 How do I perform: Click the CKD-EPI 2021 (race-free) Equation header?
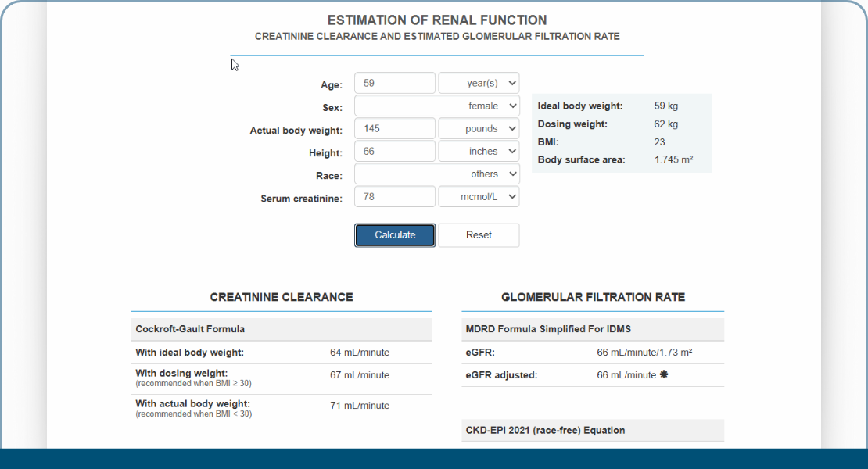click(545, 430)
